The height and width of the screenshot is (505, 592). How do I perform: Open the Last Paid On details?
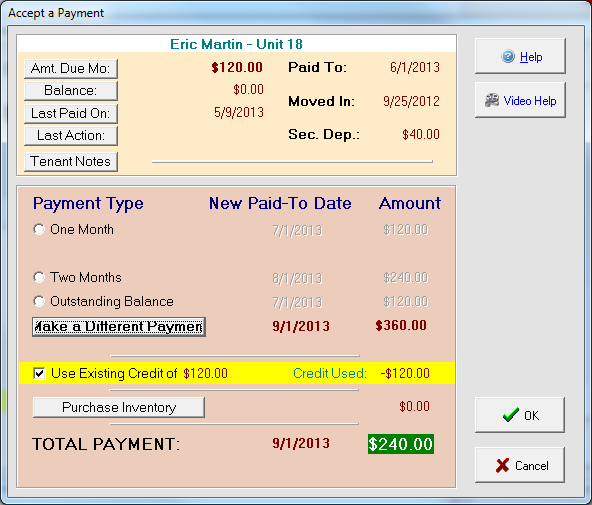pos(71,113)
